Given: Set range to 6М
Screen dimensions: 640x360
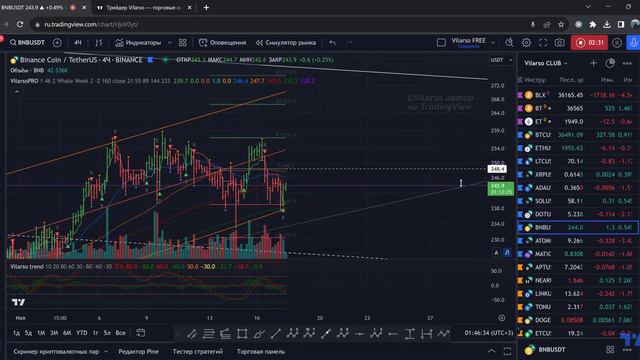Looking at the screenshot, I should (x=67, y=333).
